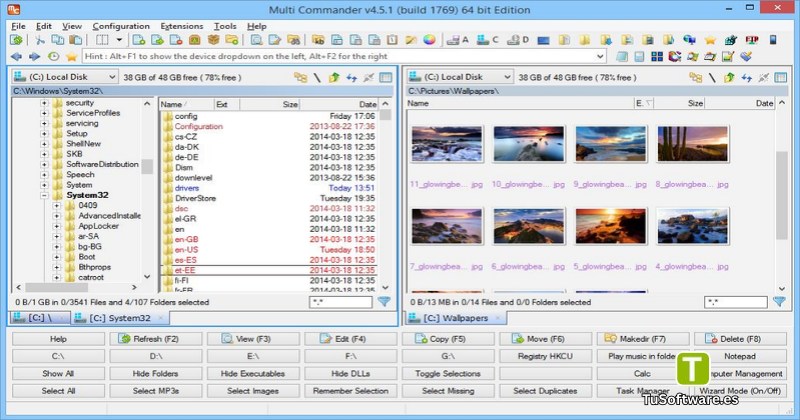Click the Registry HKCU button
Viewport: 800px width, 420px height.
(x=545, y=356)
